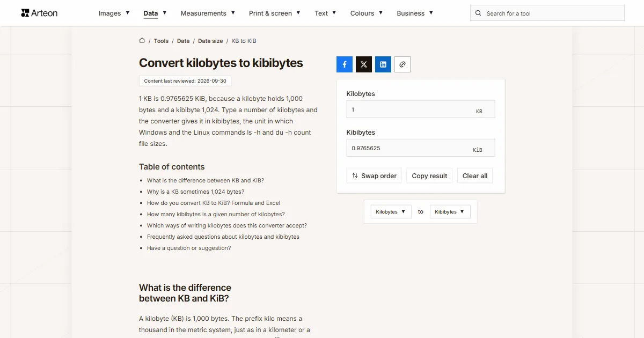This screenshot has height=338, width=644.
Task: Click the Swap order button
Action: click(x=374, y=176)
